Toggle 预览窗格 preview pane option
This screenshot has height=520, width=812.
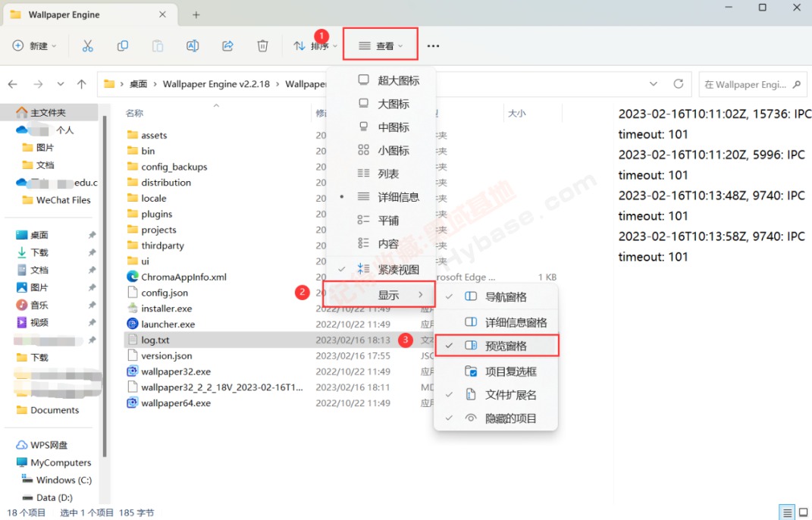(x=497, y=346)
